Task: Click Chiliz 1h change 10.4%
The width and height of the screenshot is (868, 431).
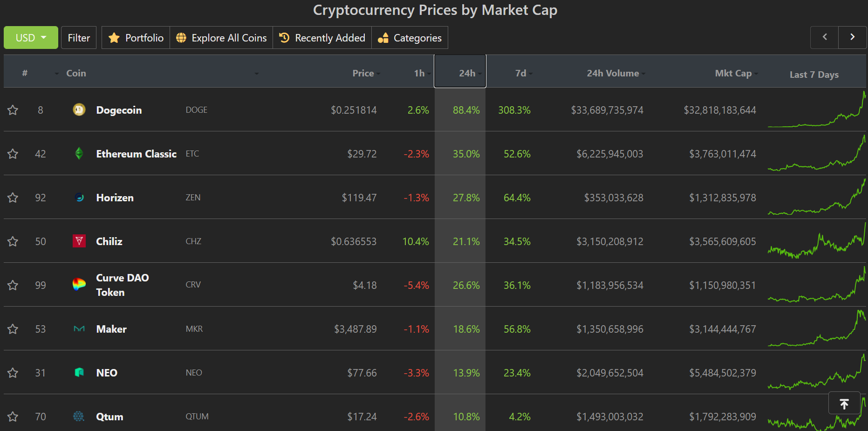Action: click(416, 241)
